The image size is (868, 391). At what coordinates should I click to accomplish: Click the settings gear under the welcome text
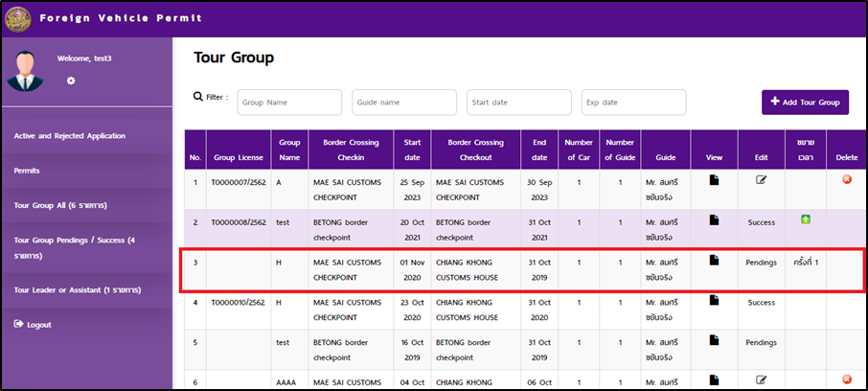(x=71, y=80)
